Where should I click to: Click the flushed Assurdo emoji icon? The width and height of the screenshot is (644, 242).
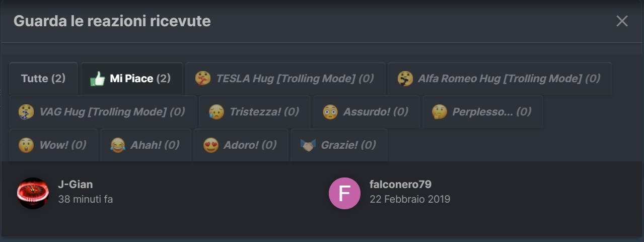(x=330, y=111)
